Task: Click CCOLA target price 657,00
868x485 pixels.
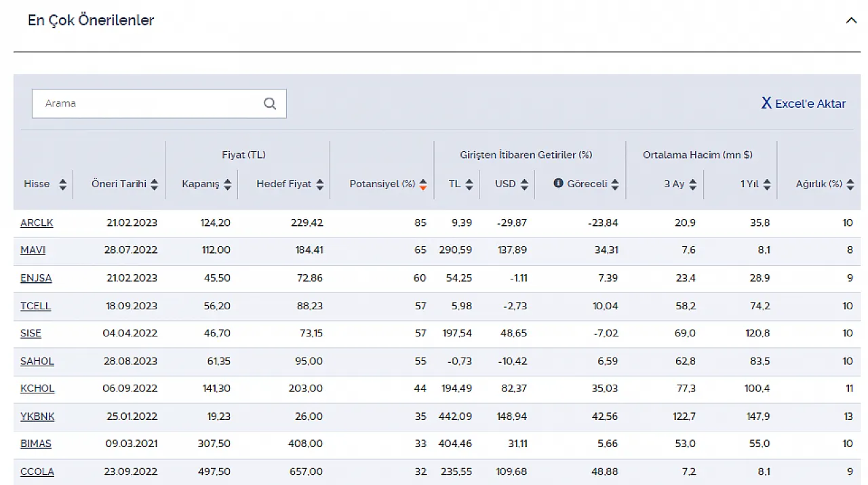Action: pos(307,471)
